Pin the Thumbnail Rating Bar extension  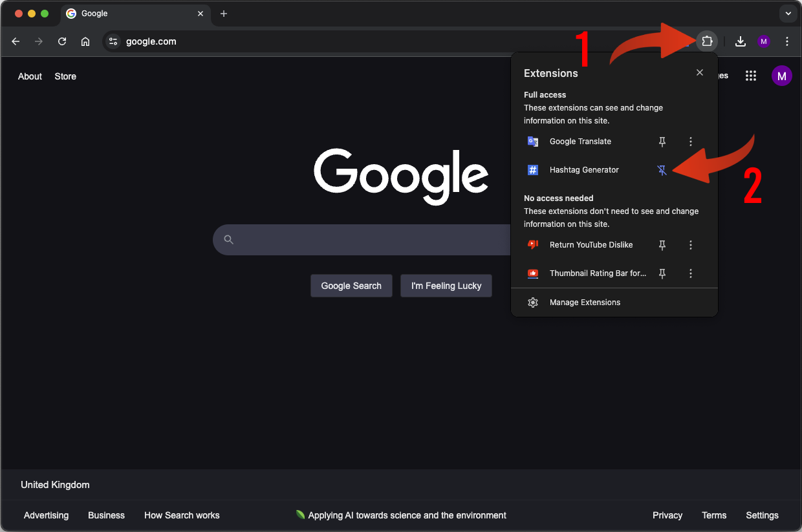(x=662, y=273)
